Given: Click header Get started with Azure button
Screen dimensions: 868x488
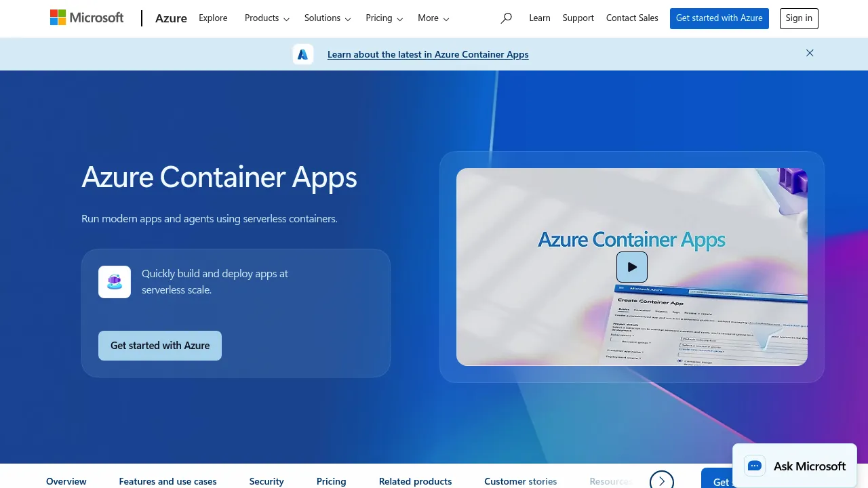Looking at the screenshot, I should pos(719,18).
